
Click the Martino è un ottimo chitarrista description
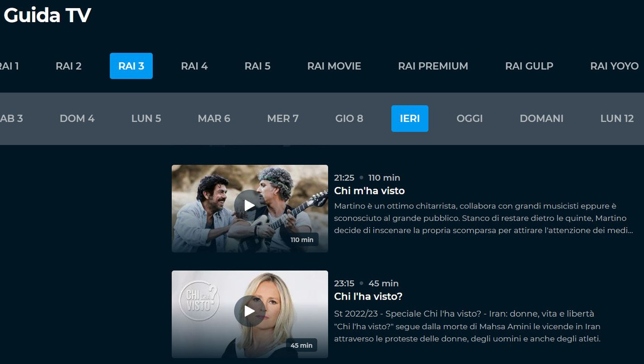point(484,218)
